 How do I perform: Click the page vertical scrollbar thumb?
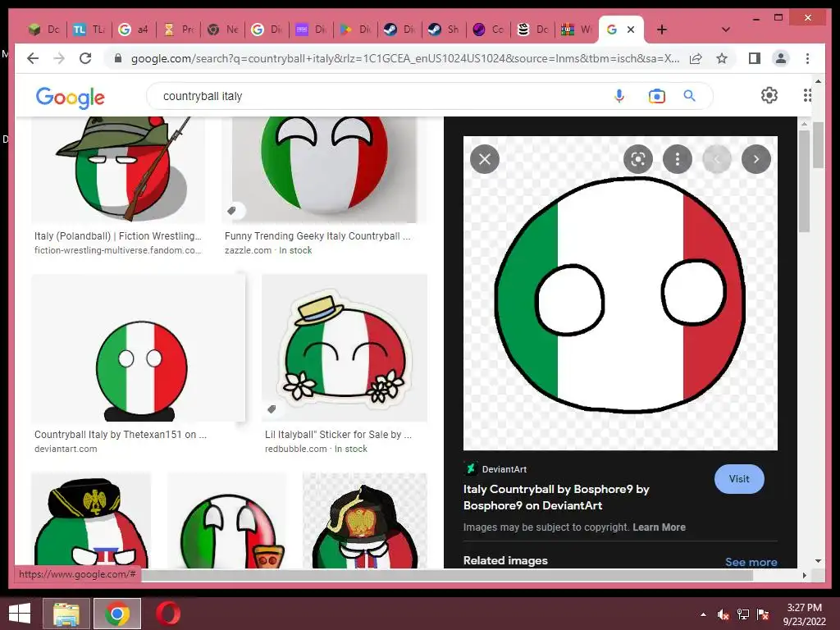click(818, 144)
